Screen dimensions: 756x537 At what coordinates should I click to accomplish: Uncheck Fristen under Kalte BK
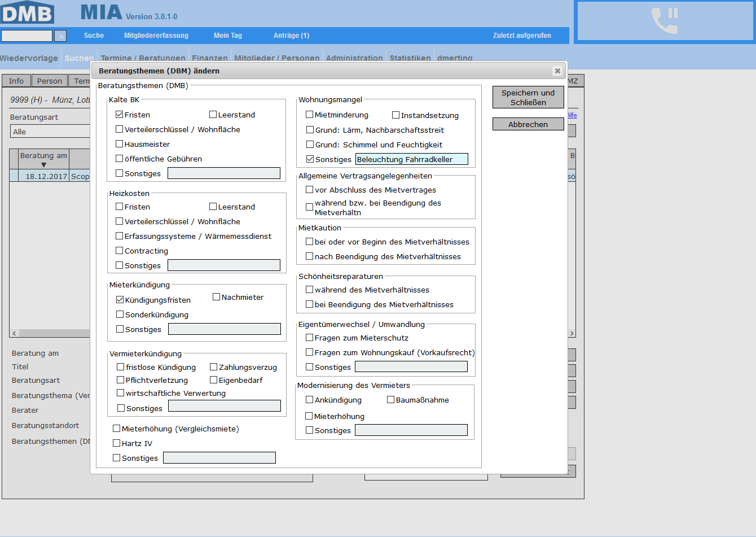(120, 114)
